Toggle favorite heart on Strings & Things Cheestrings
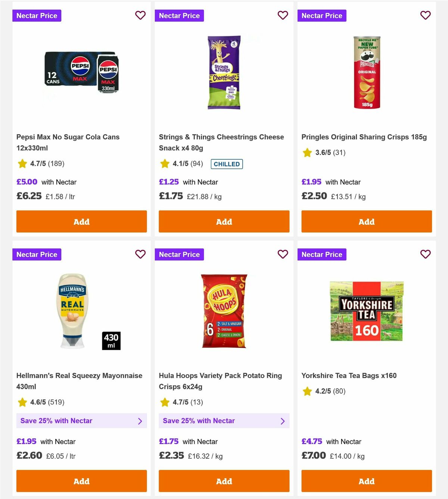Image resolution: width=448 pixels, height=499 pixels. (x=283, y=15)
